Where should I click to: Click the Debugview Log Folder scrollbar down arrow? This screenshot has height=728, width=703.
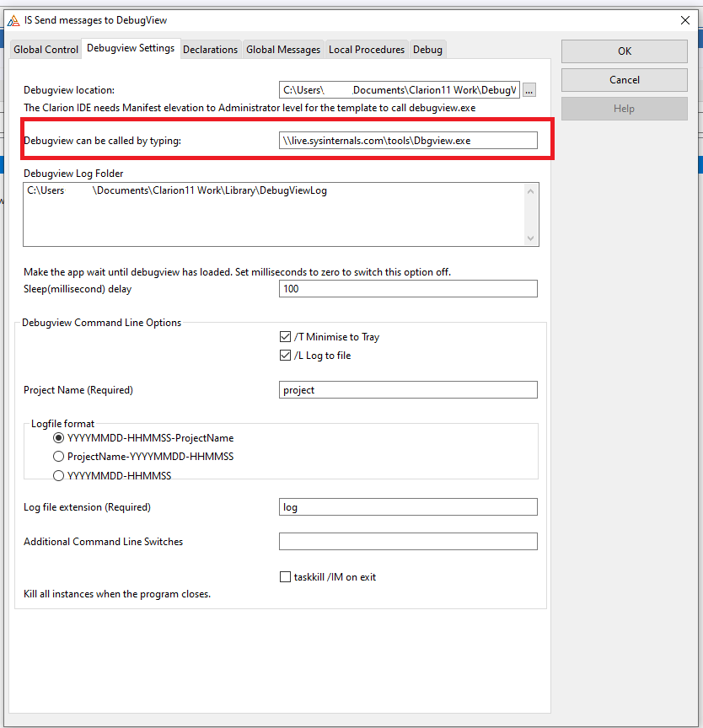coord(530,238)
